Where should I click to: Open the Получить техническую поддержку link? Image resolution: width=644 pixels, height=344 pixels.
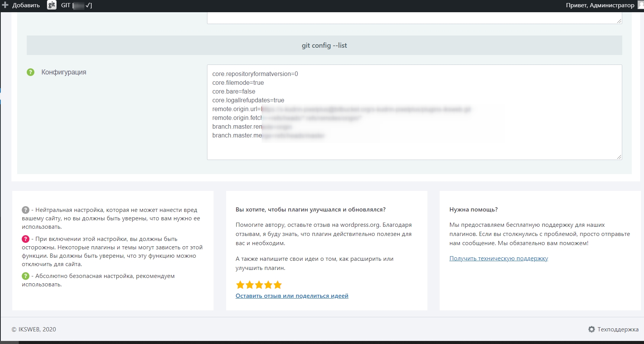498,258
